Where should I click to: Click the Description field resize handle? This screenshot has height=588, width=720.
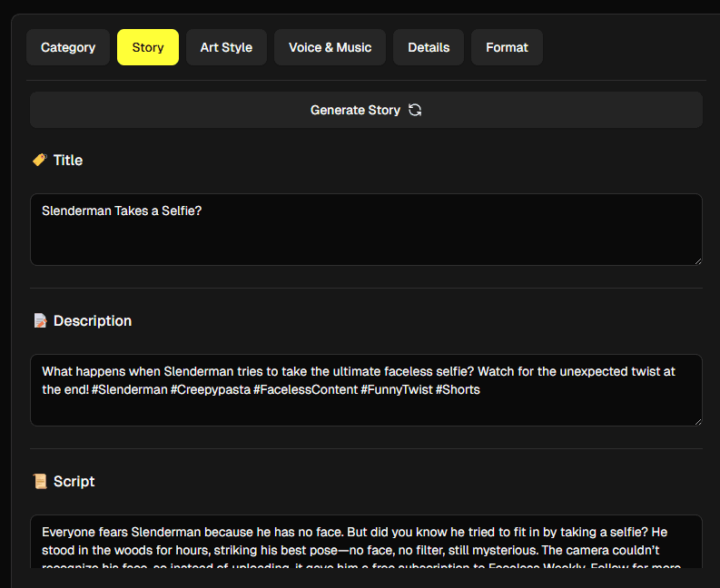point(698,421)
